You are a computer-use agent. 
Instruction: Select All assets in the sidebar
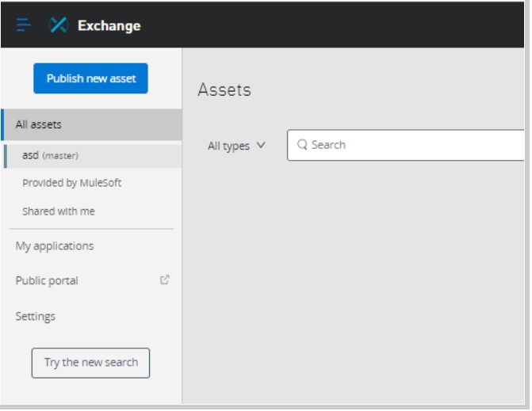pyautogui.click(x=39, y=124)
